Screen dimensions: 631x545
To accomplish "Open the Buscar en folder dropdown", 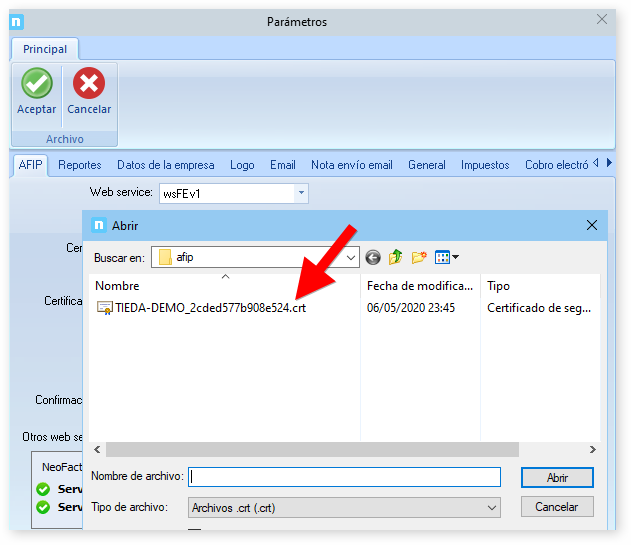I will pyautogui.click(x=351, y=258).
